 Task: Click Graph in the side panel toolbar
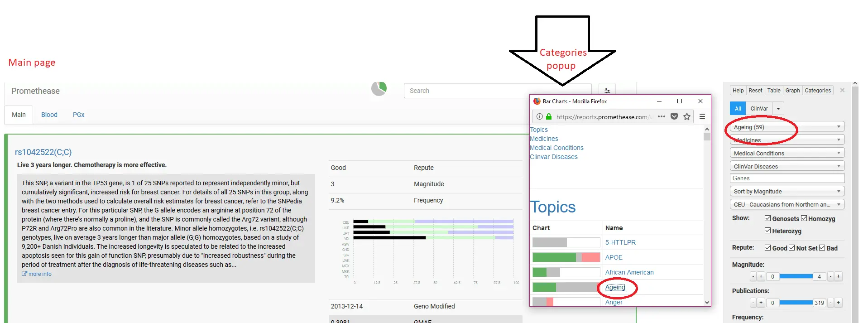pyautogui.click(x=792, y=91)
